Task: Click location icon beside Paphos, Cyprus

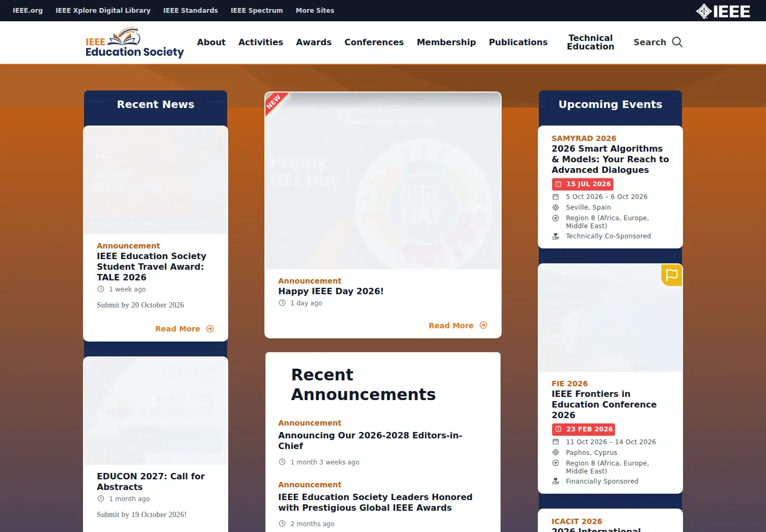Action: tap(555, 453)
